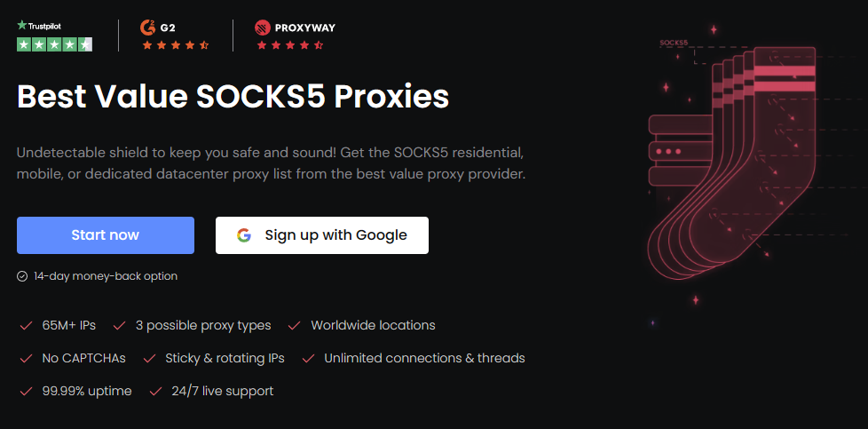Click the Proxyway logo icon
The image size is (868, 429).
point(262,27)
